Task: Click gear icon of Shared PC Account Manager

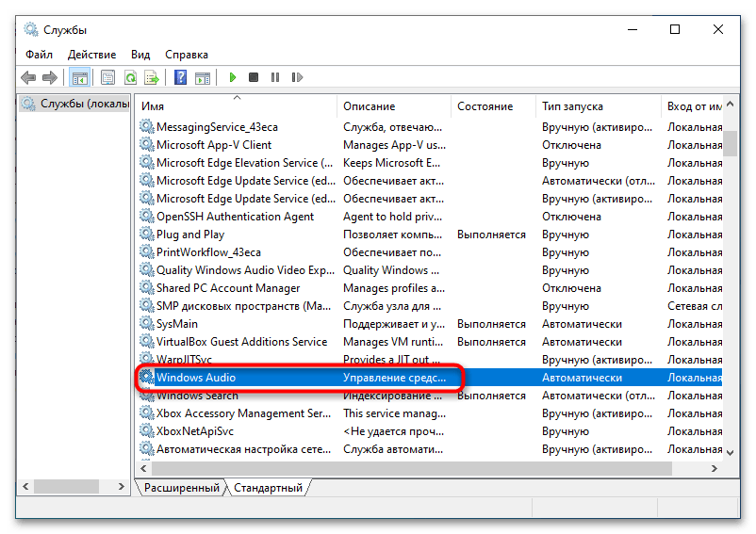Action: pos(146,287)
